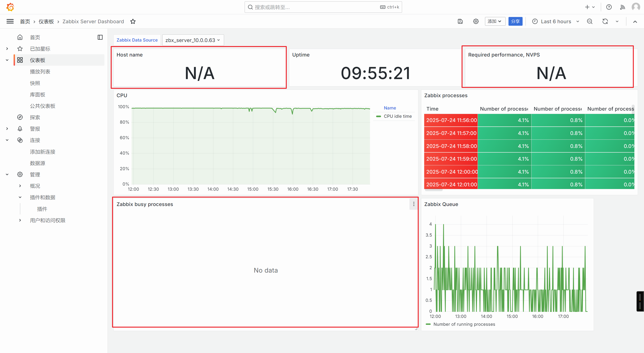This screenshot has height=353, width=644.
Task: Sort Zabbix processes table by Time column
Action: (432, 109)
